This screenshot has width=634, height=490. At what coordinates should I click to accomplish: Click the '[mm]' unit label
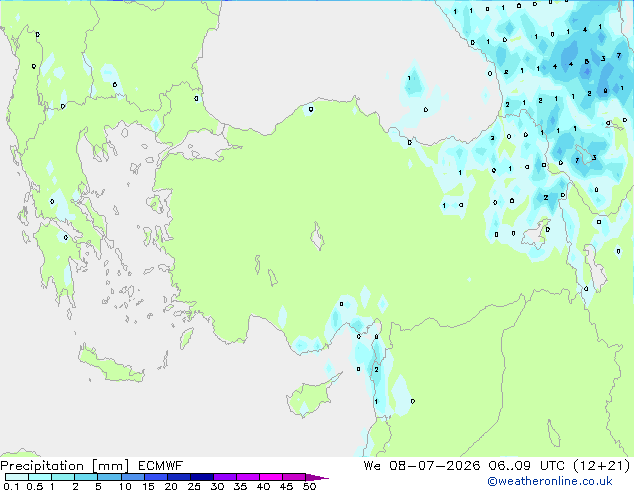tap(111, 466)
